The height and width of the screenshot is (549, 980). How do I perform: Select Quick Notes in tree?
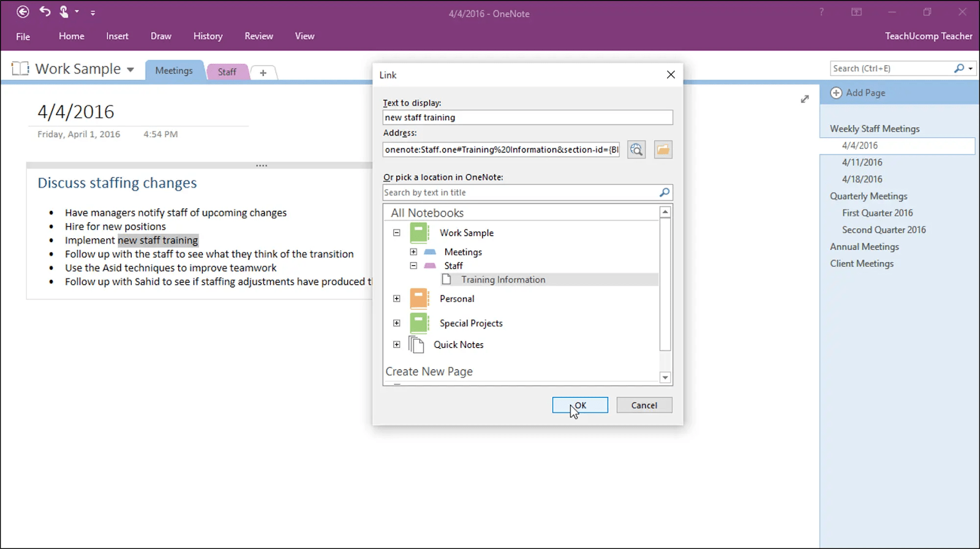pyautogui.click(x=458, y=344)
